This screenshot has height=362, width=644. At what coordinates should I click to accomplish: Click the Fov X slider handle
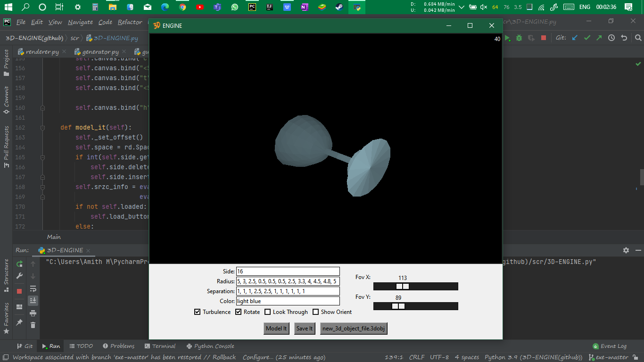(402, 286)
